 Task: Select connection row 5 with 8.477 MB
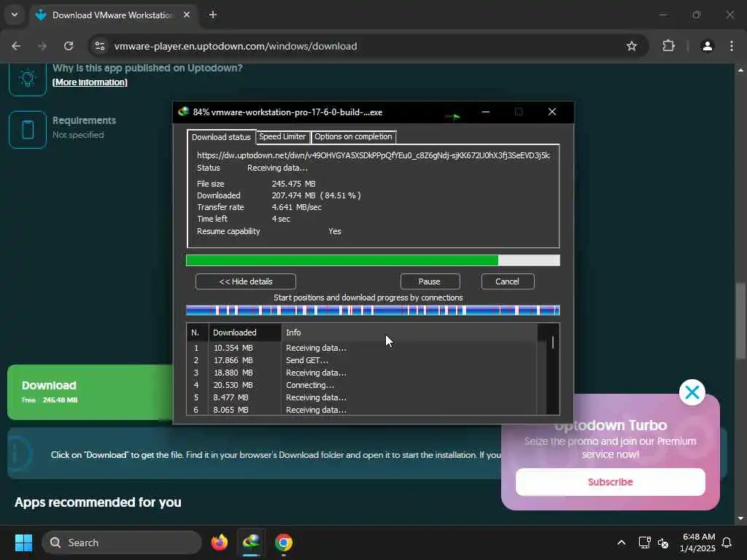[x=362, y=397]
